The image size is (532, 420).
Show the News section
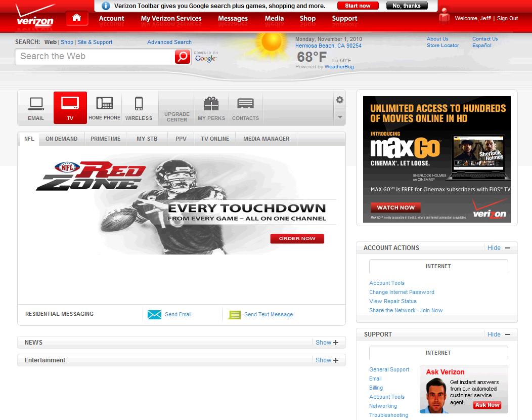point(327,343)
